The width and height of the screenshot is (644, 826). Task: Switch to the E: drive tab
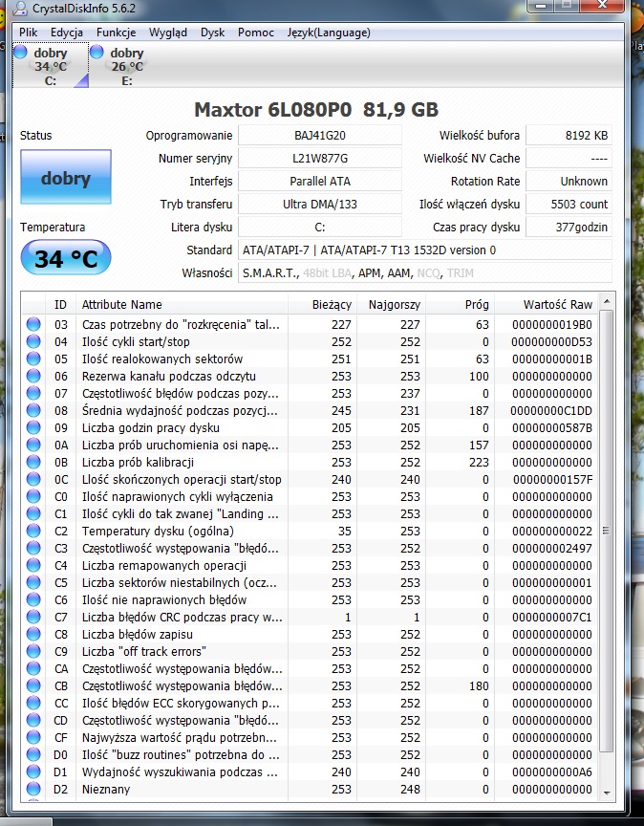(126, 66)
